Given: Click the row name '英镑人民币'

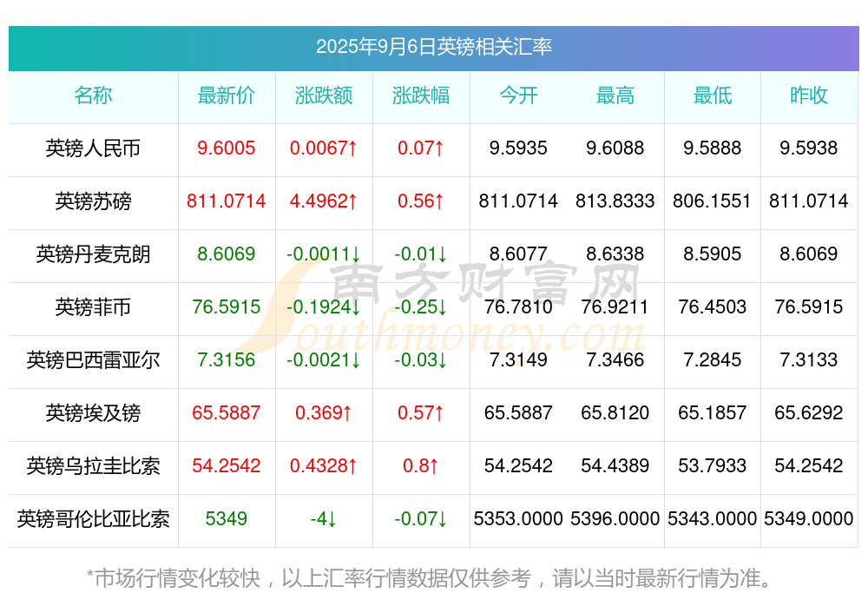Looking at the screenshot, I should point(93,148).
